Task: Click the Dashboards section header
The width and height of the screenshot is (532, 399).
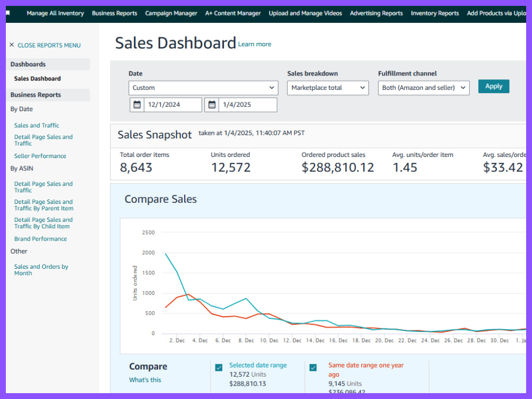Action: 48,64
